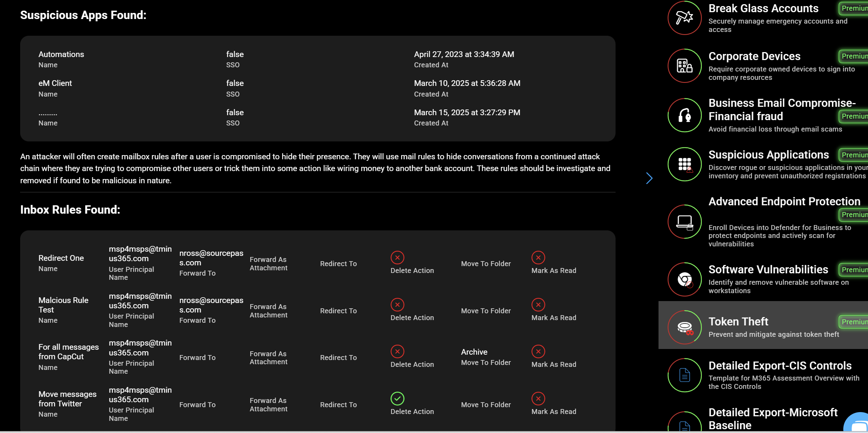The height and width of the screenshot is (433, 868).
Task: Select the Token Theft menu item
Action: [x=763, y=325]
